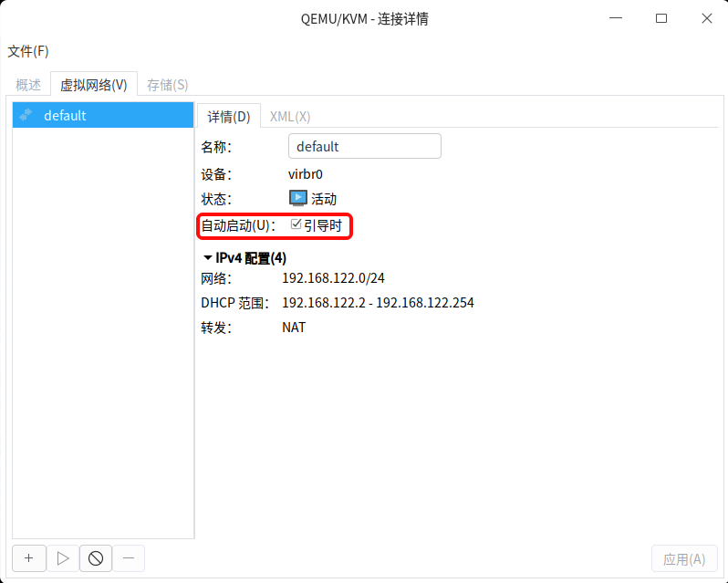Collapse the IPv4 配置 section
Viewport: 728px width, 583px height.
[208, 257]
